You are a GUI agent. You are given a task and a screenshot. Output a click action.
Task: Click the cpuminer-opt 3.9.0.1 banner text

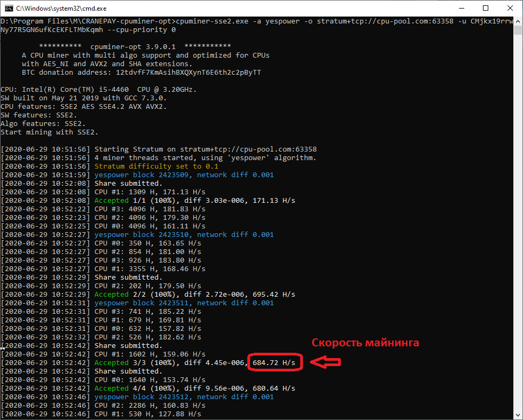pos(133,47)
